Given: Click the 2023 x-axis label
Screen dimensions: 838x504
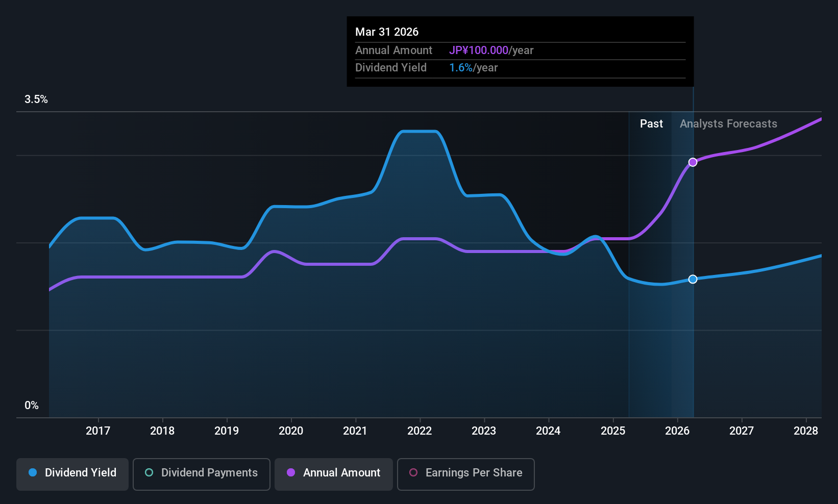Looking at the screenshot, I should click(484, 431).
